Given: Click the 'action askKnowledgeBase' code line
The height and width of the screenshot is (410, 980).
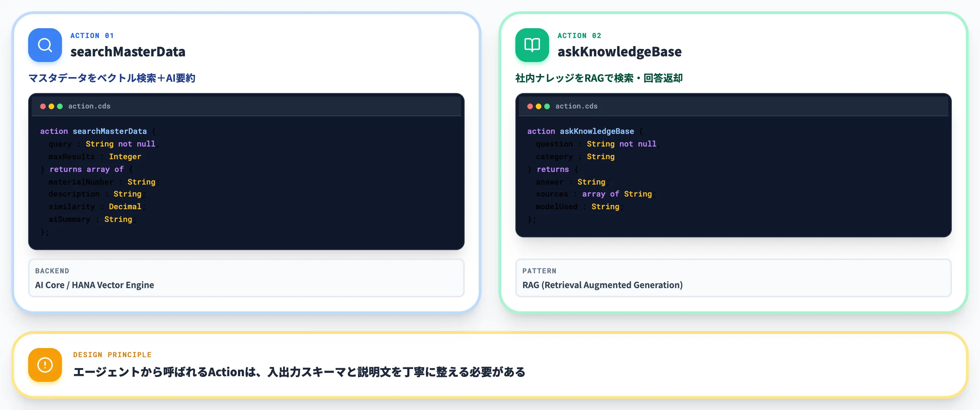Looking at the screenshot, I should [x=585, y=131].
